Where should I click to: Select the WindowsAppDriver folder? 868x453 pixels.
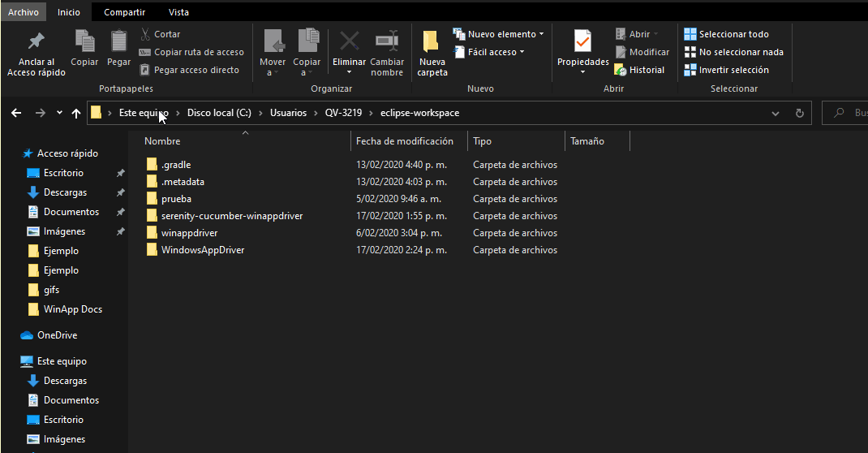[x=202, y=250]
